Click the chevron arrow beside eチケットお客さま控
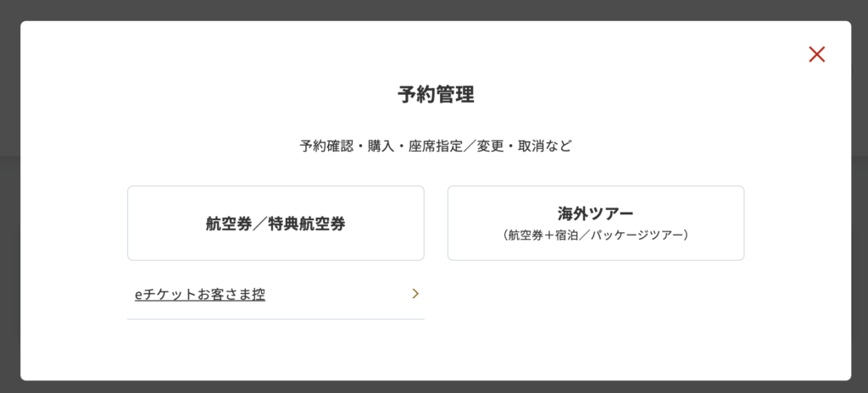 415,294
